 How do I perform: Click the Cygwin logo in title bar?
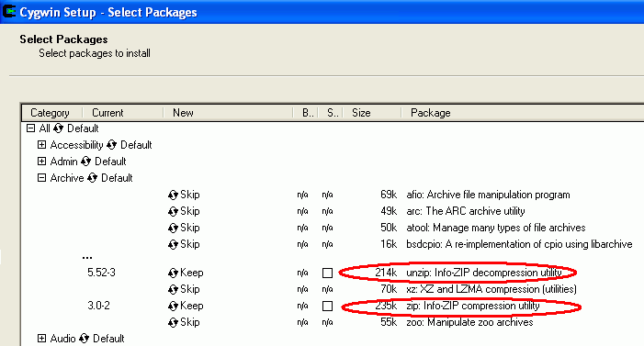pos(9,12)
